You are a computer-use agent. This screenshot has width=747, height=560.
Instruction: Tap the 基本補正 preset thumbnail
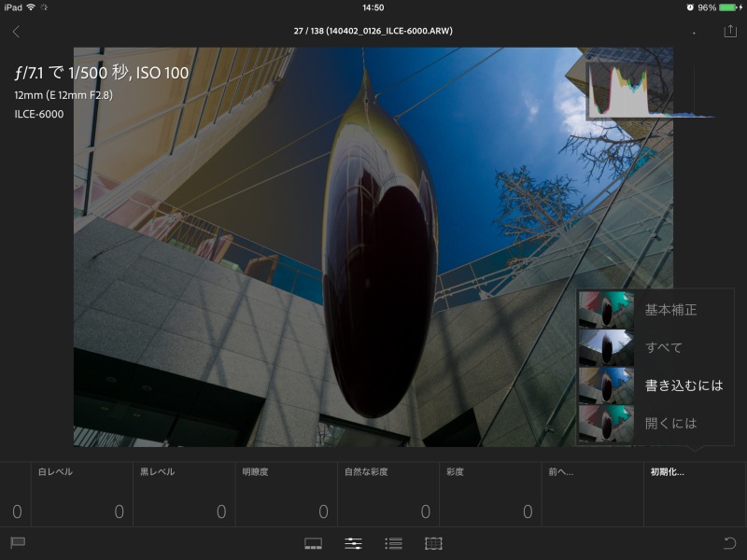(x=607, y=310)
